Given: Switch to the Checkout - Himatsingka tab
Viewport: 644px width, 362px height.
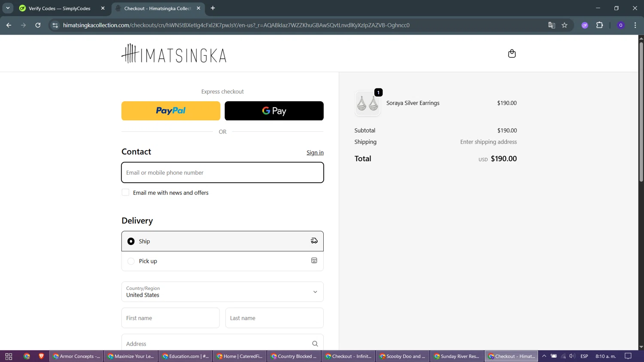Looking at the screenshot, I should (x=158, y=8).
